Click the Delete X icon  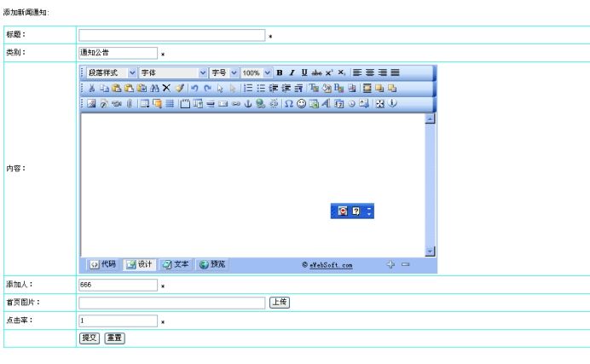tap(166, 88)
